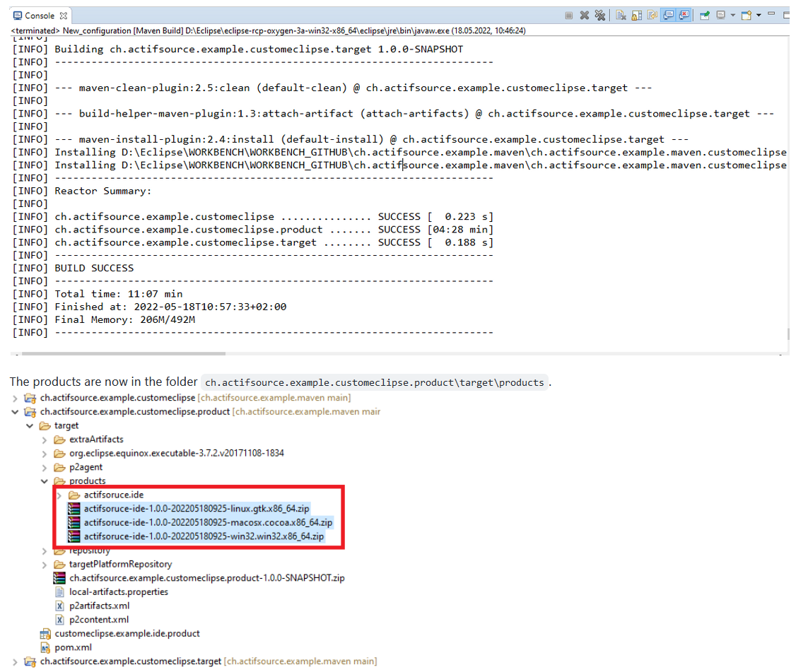Click the Open Console icon
Screen dimensions: 796x672
coord(746,15)
